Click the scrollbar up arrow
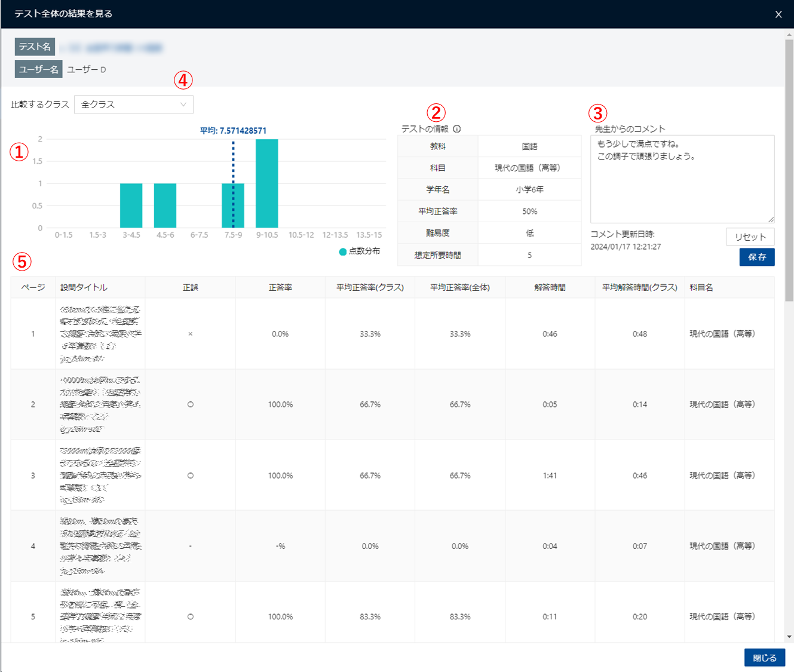Viewport: 794px width, 672px height. point(789,36)
